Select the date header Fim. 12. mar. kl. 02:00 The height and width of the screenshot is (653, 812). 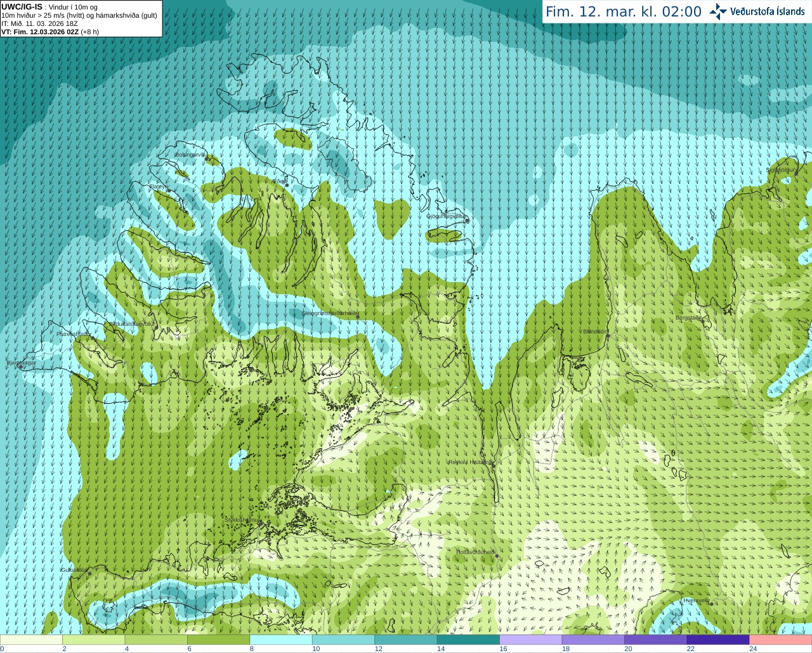coord(624,11)
